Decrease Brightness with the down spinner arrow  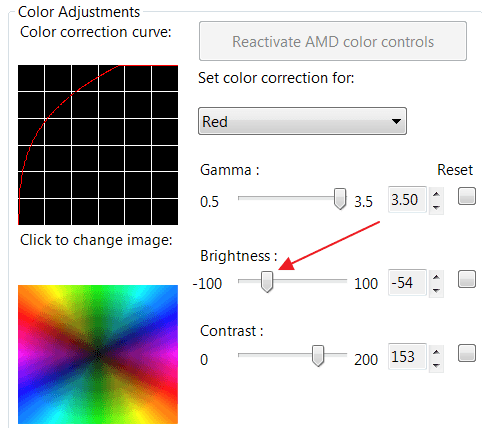436,290
